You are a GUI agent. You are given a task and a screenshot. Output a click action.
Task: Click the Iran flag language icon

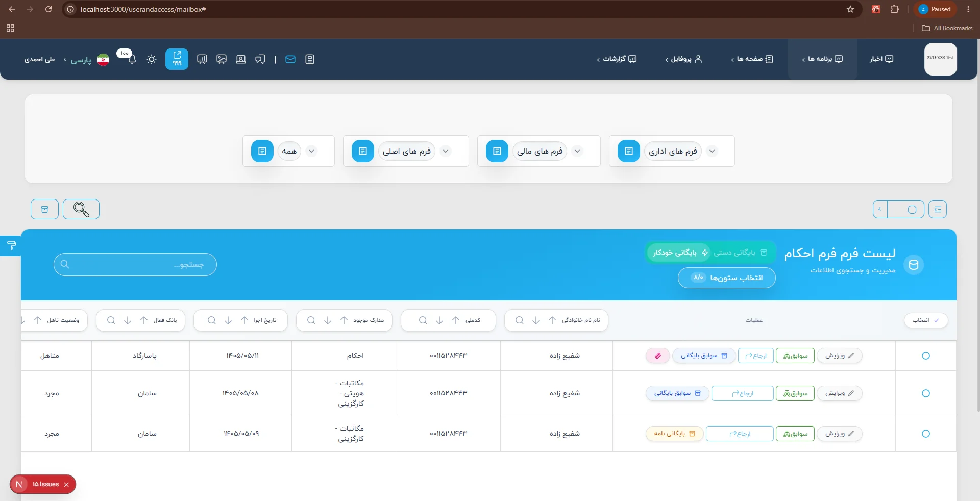pyautogui.click(x=103, y=60)
